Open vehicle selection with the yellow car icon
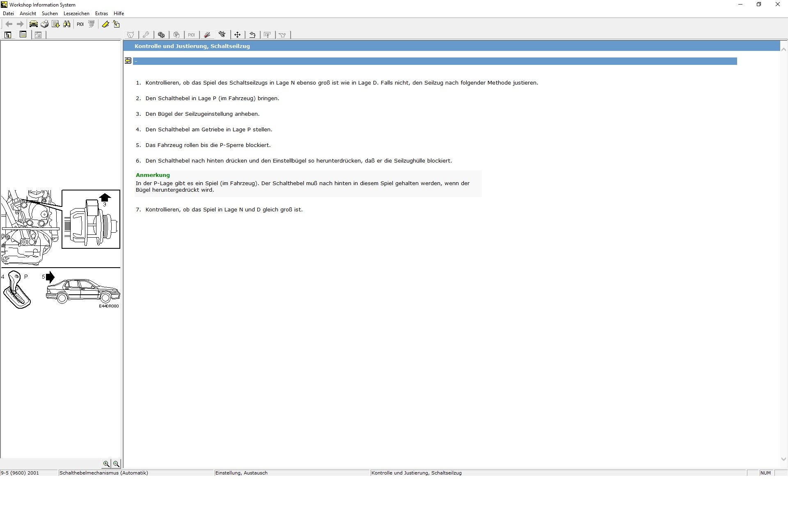The image size is (788, 532). pos(33,24)
